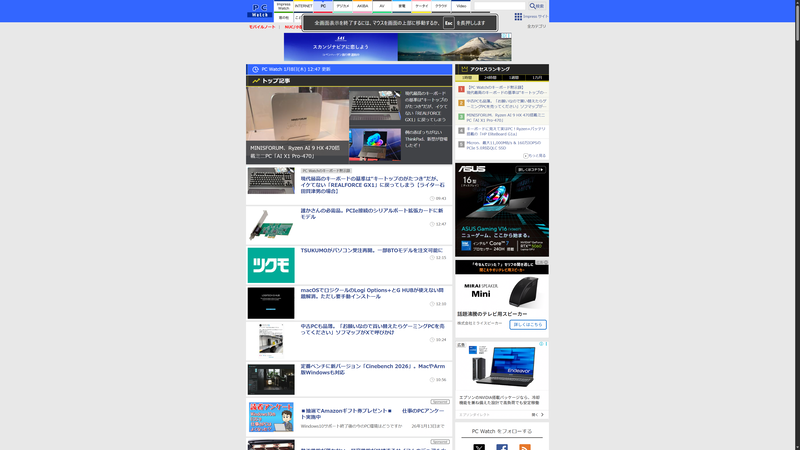Screen dimensions: 800x450
Task: Open the PCIe serial port card article
Action: pos(371,213)
